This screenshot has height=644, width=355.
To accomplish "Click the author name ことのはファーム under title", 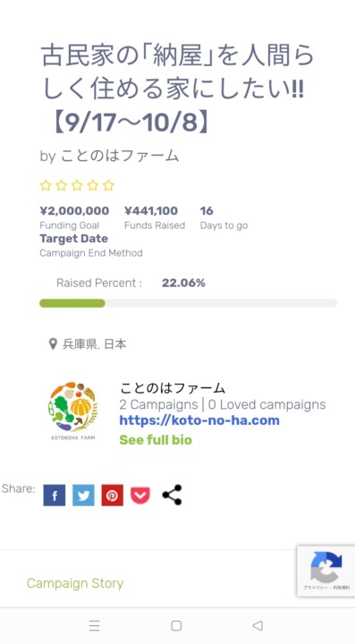I will tap(120, 156).
